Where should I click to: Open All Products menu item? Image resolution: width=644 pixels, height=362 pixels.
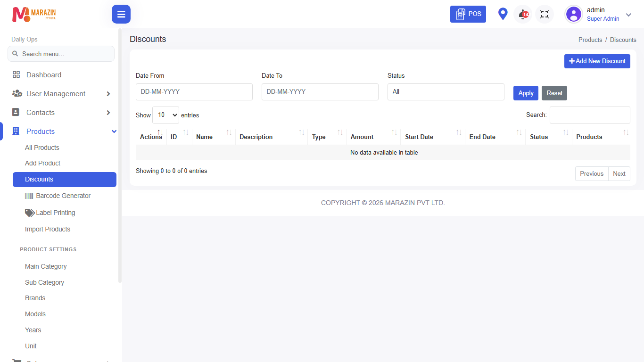pyautogui.click(x=42, y=148)
